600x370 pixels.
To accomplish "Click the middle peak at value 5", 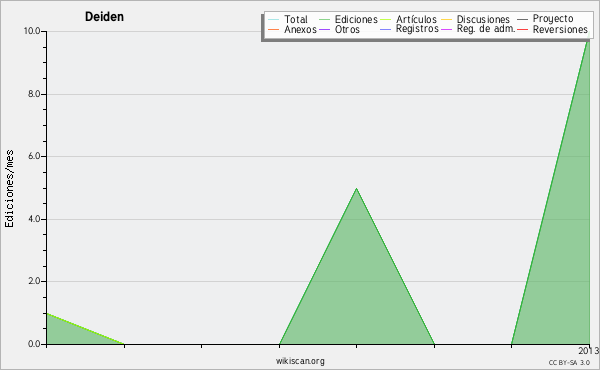I will (x=356, y=188).
